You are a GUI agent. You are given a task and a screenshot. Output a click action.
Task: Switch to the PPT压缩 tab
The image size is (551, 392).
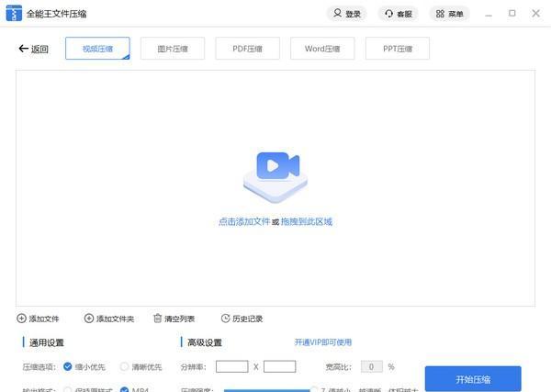398,49
